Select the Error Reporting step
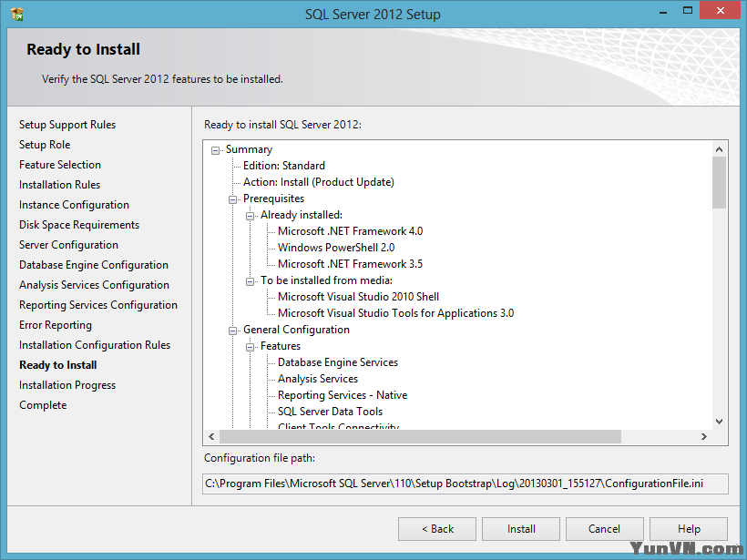The height and width of the screenshot is (560, 747). click(56, 325)
